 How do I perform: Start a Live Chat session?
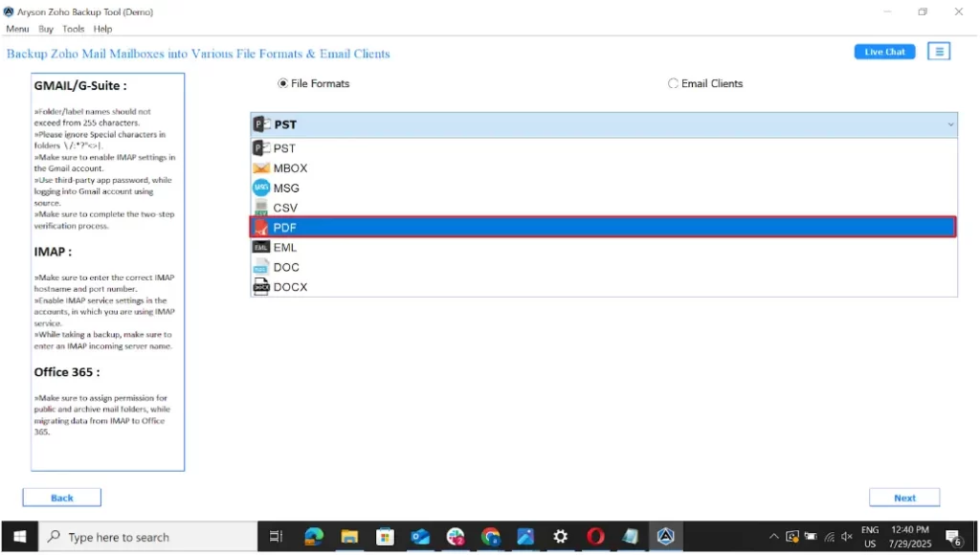tap(883, 51)
